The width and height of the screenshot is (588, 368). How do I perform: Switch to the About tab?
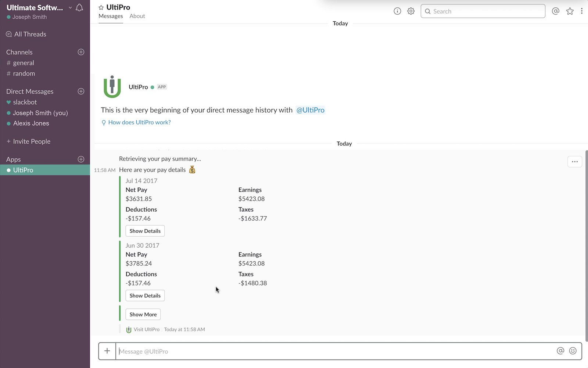137,16
